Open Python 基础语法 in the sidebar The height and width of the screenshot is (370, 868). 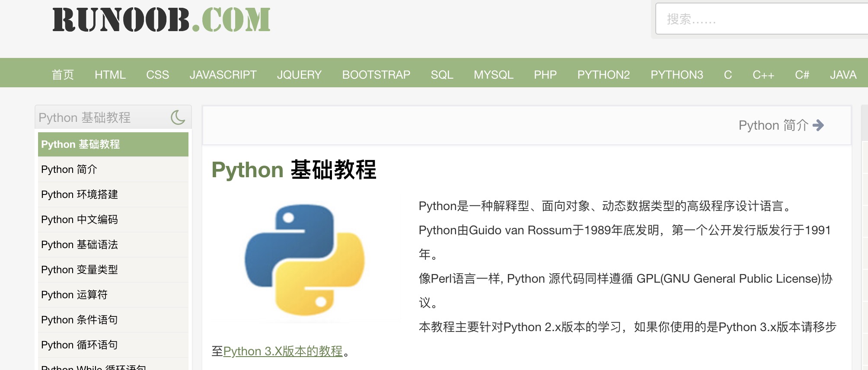tap(113, 245)
